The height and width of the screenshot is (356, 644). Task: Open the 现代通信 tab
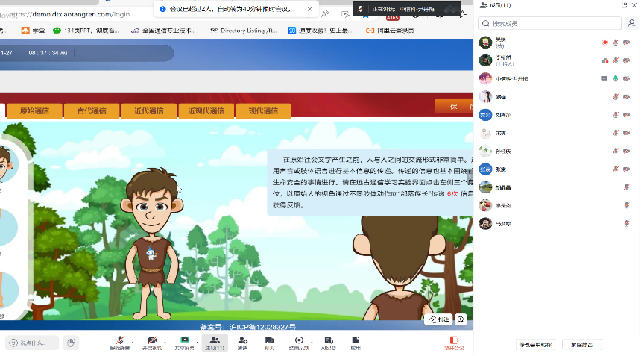pos(263,110)
